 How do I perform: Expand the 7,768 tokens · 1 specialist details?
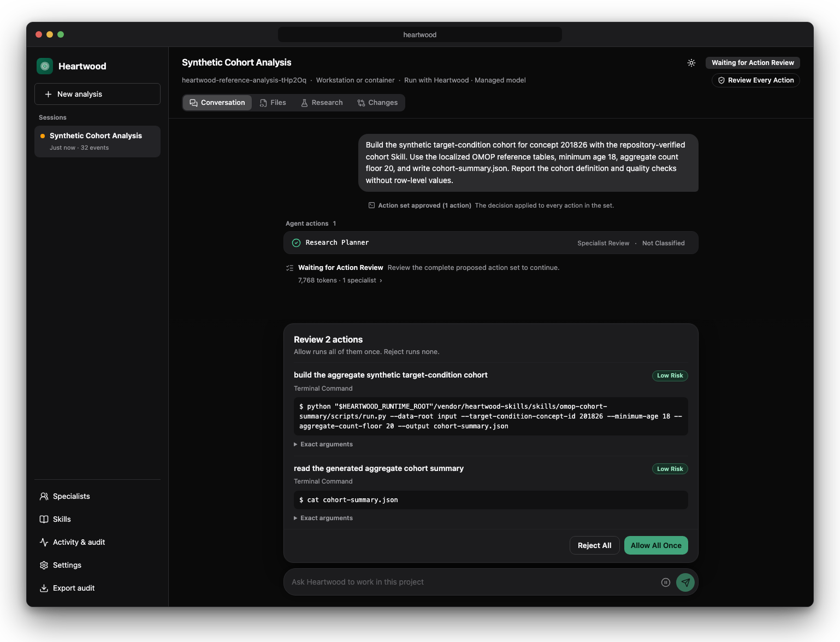click(340, 280)
